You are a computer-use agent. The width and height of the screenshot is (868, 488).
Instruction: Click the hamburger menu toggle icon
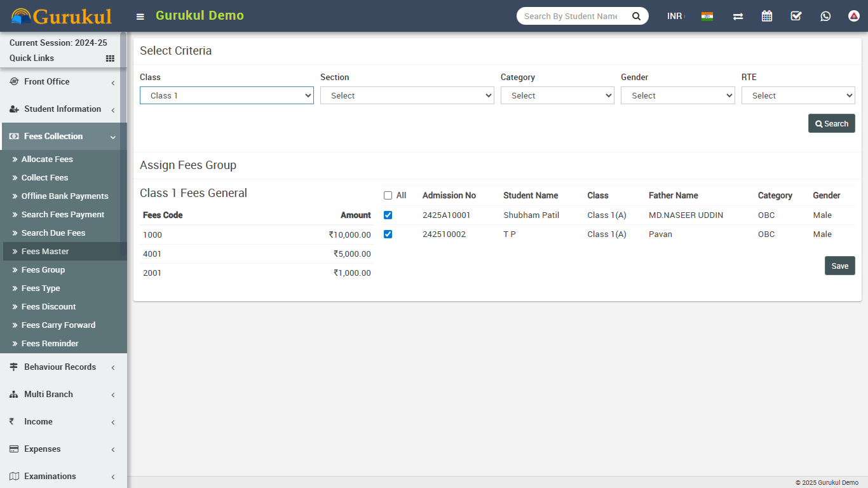point(140,17)
